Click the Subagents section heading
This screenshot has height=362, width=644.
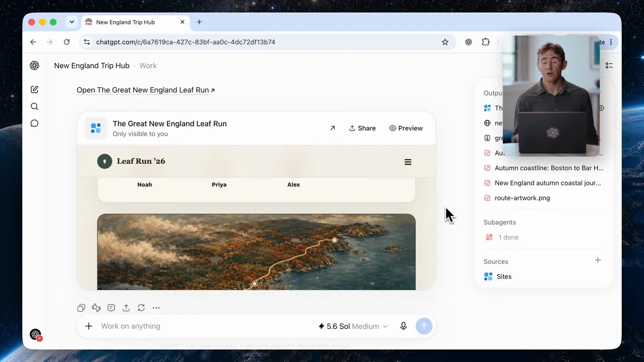click(500, 222)
